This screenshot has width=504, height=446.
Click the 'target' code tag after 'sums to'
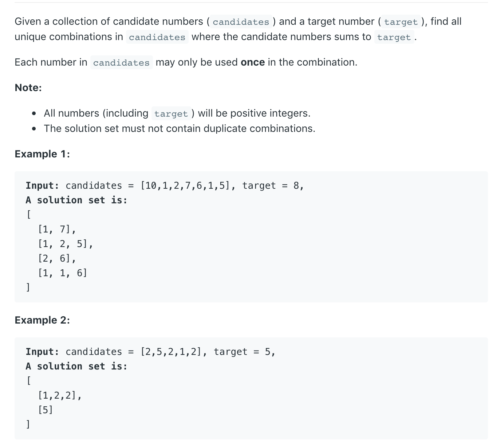coord(394,37)
